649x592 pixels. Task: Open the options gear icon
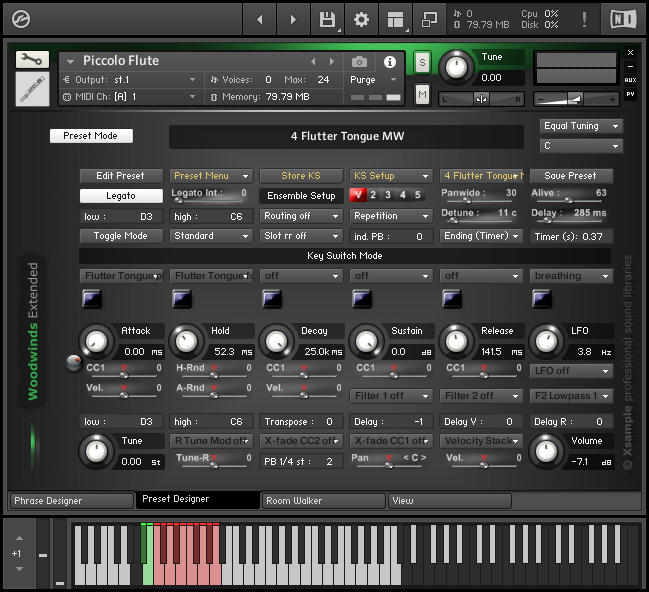coord(361,19)
